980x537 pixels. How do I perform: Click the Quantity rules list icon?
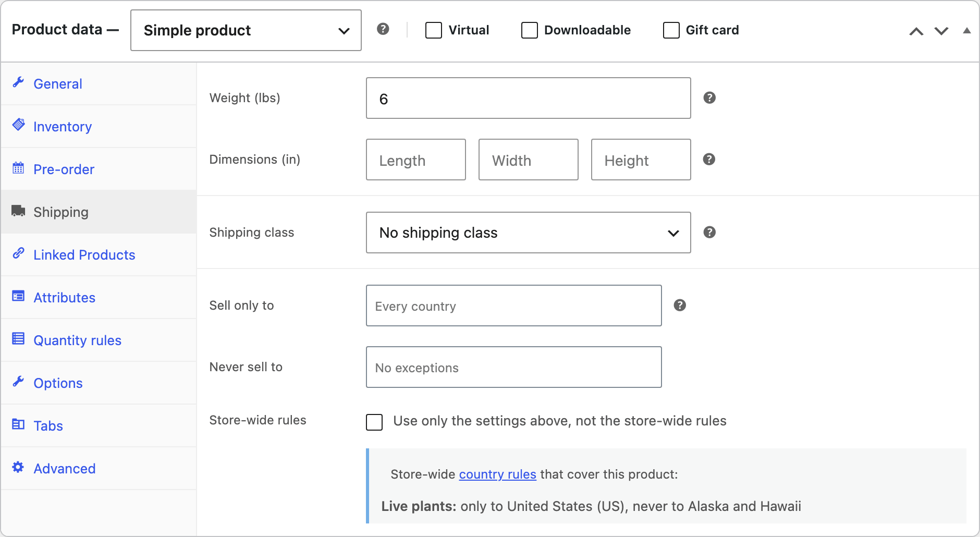point(19,339)
